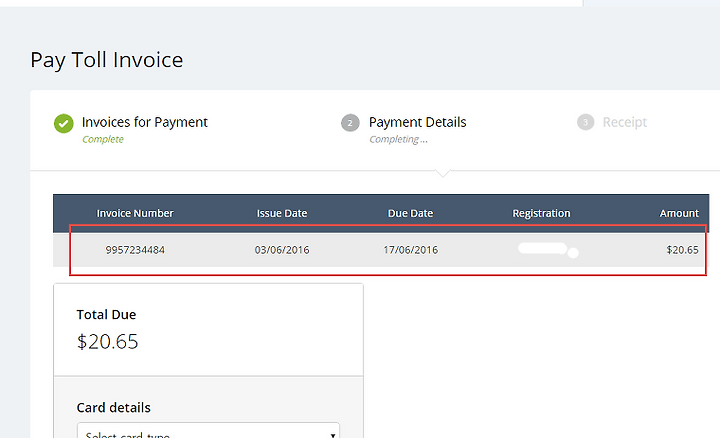Click the Amount column header
720x438 pixels.
679,213
